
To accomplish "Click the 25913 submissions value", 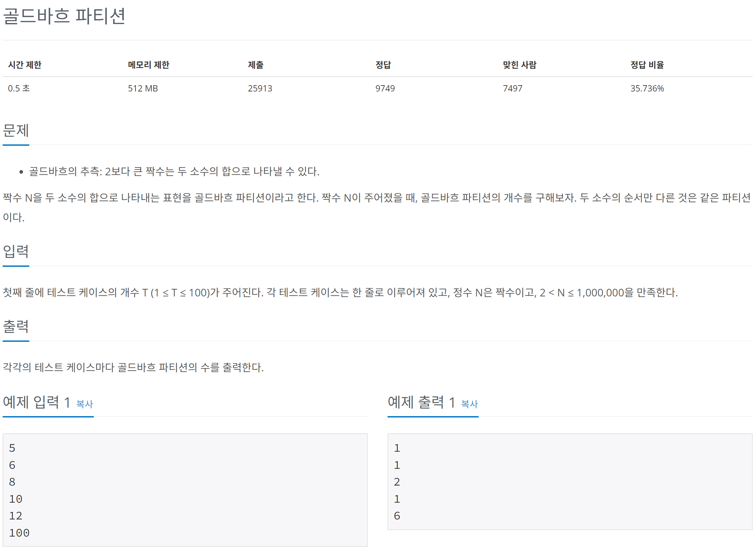I will pos(260,88).
